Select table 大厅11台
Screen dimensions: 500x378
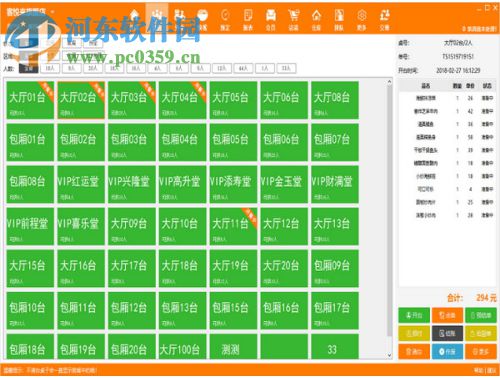pyautogui.click(x=233, y=226)
